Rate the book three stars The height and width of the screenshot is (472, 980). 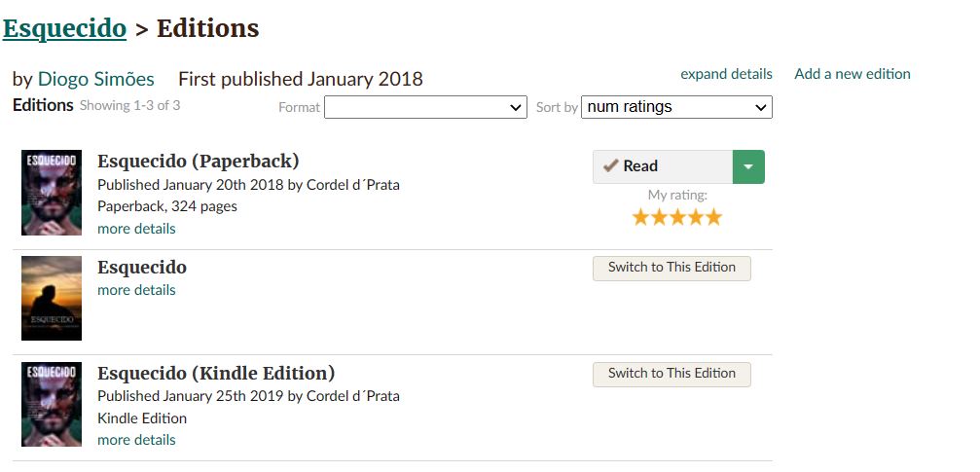(677, 217)
